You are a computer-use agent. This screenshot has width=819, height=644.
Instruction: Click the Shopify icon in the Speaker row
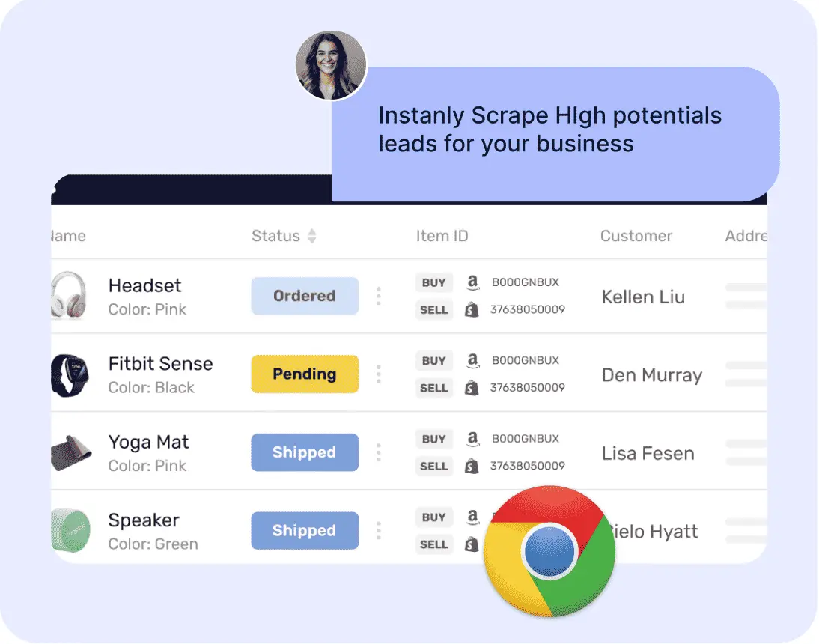pyautogui.click(x=472, y=544)
